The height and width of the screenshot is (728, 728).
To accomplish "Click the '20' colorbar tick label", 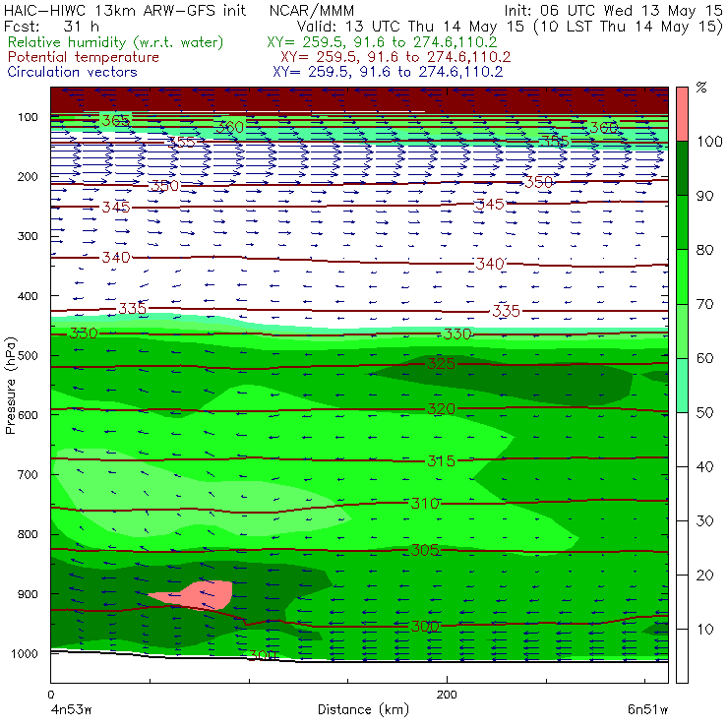I will tap(704, 576).
